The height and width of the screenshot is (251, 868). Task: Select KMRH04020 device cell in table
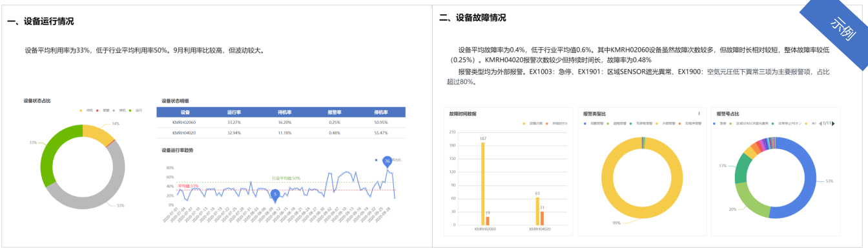point(185,132)
